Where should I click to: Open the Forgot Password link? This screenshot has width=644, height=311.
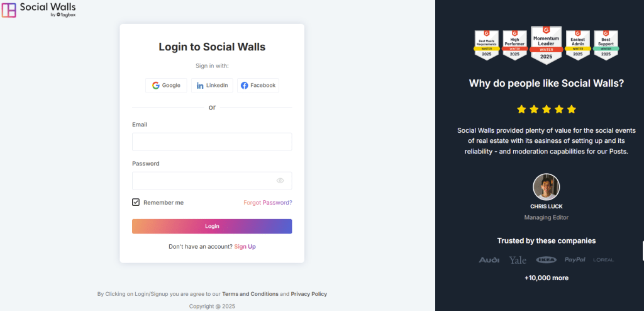(268, 203)
